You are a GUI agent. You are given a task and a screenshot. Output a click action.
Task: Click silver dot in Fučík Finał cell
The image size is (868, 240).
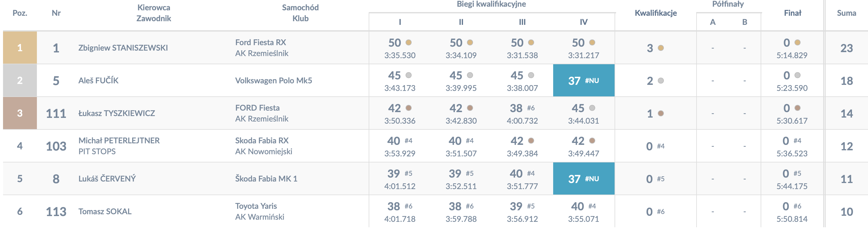click(x=797, y=75)
